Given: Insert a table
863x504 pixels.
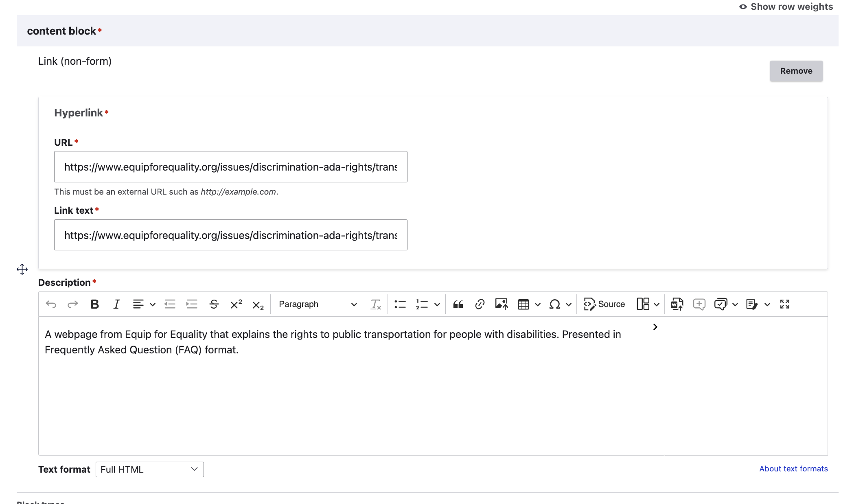Looking at the screenshot, I should tap(523, 304).
